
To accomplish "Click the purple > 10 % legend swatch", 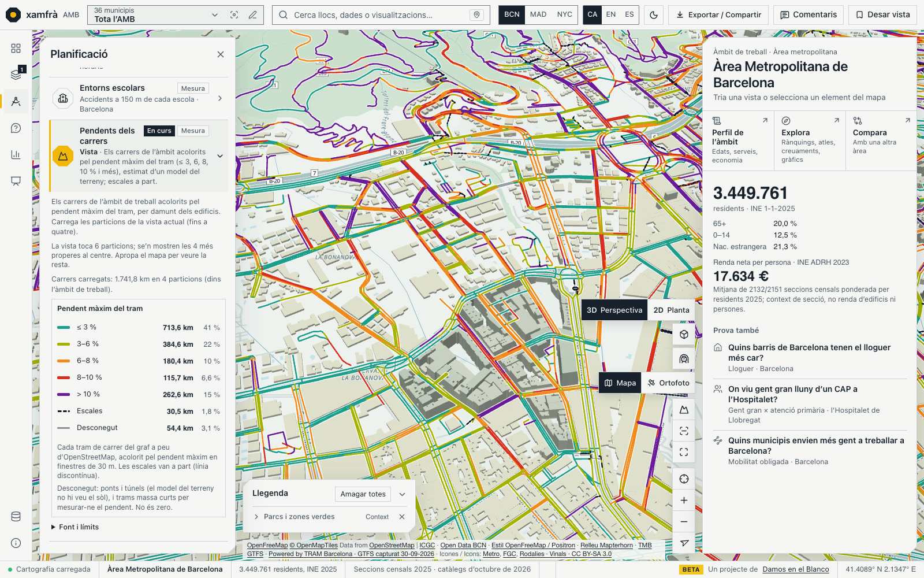I will click(64, 394).
